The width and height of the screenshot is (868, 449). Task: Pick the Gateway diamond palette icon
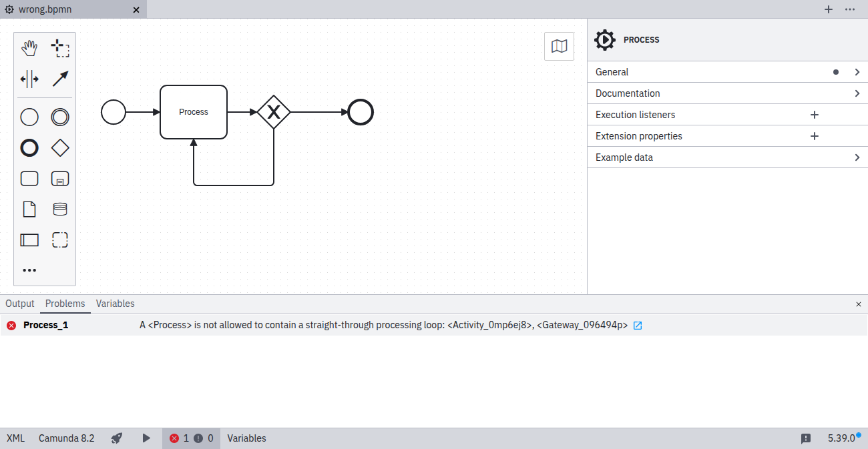(60, 148)
